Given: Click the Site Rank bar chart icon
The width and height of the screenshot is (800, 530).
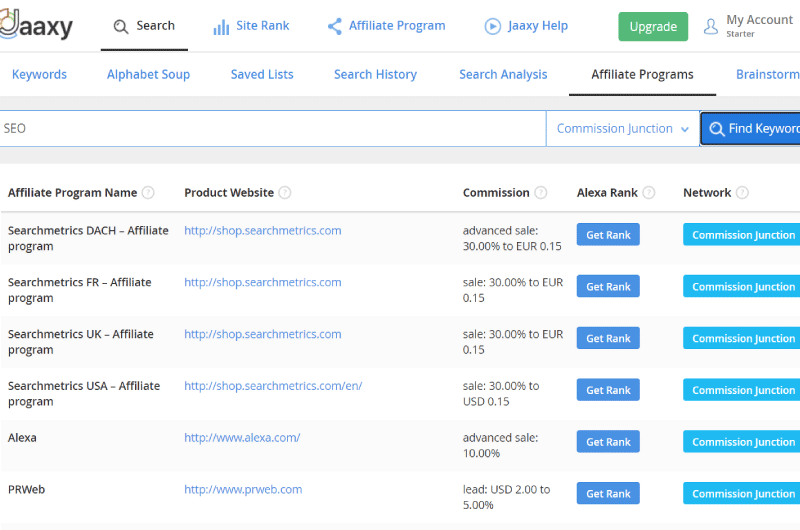Looking at the screenshot, I should point(221,27).
